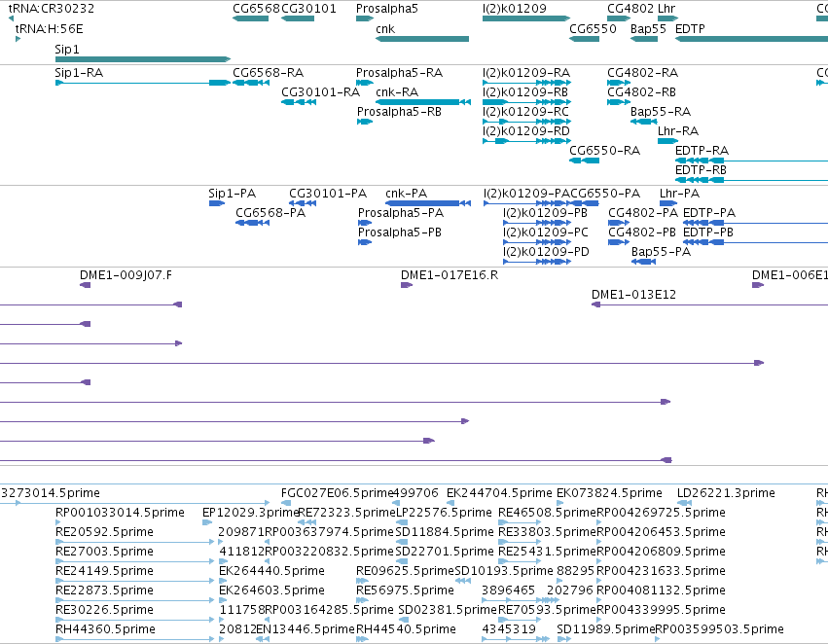This screenshot has height=644, width=828.
Task: Click the RE20592.5prime EST label
Action: click(x=104, y=532)
